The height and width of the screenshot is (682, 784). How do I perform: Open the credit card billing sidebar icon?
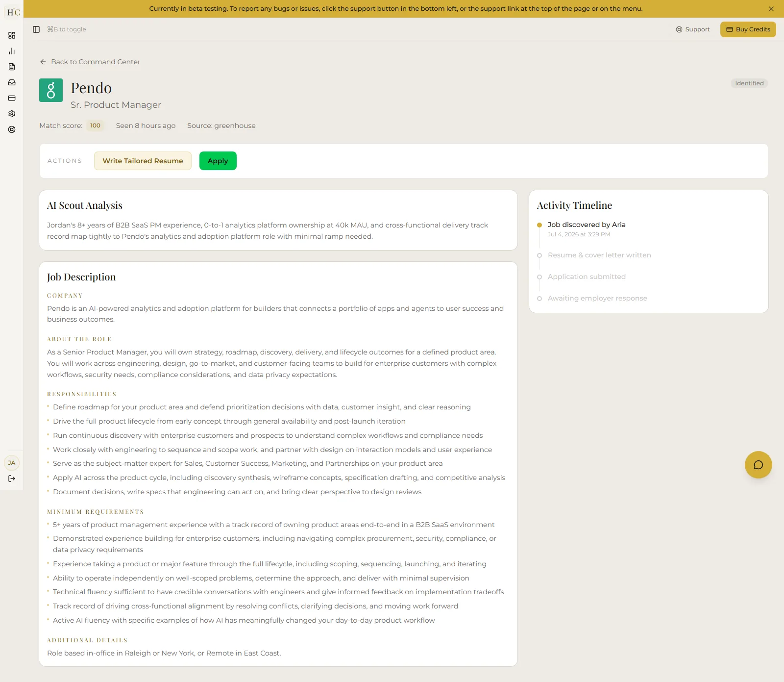[x=12, y=98]
